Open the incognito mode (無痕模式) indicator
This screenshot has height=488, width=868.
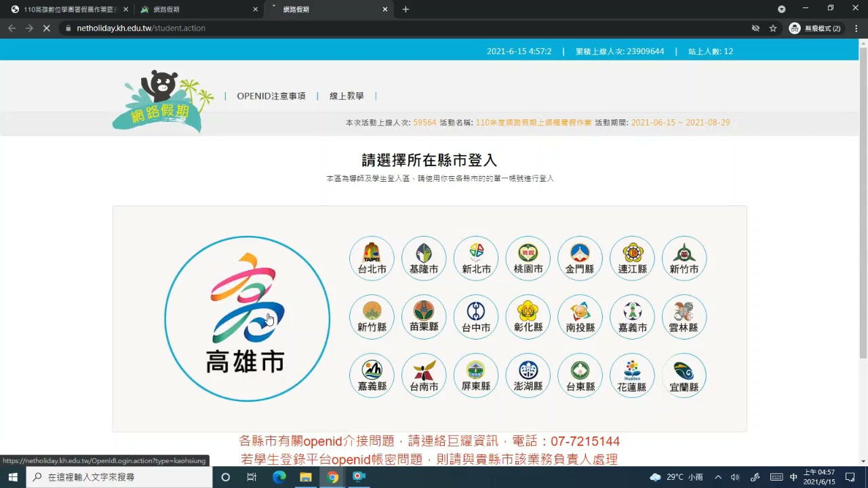[816, 28]
